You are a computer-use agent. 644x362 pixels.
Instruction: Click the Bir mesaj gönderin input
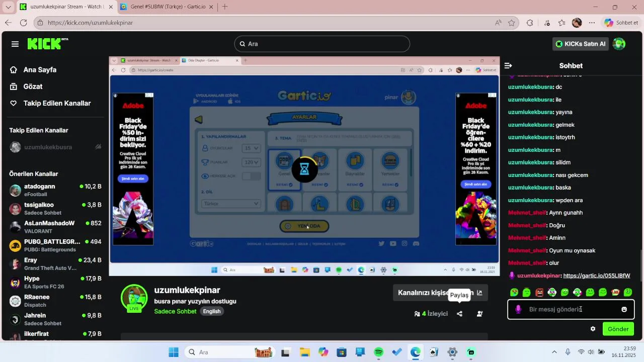571,309
